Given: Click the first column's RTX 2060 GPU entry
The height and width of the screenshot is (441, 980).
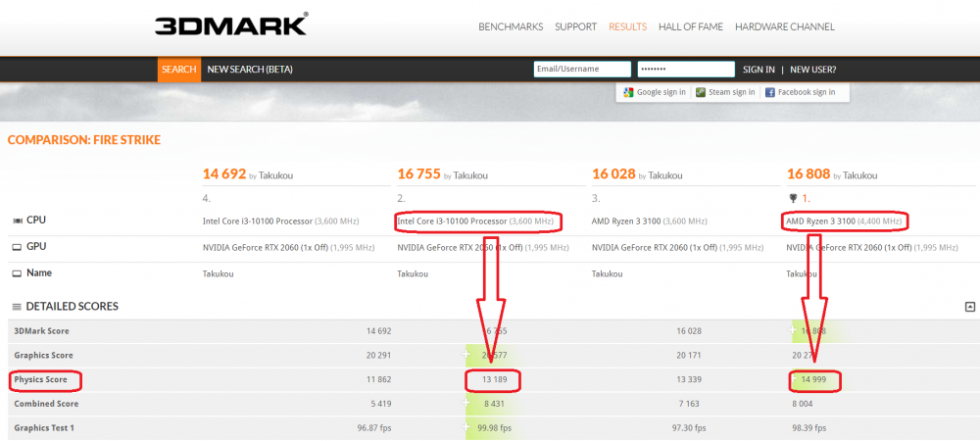Looking at the screenshot, I should point(288,247).
